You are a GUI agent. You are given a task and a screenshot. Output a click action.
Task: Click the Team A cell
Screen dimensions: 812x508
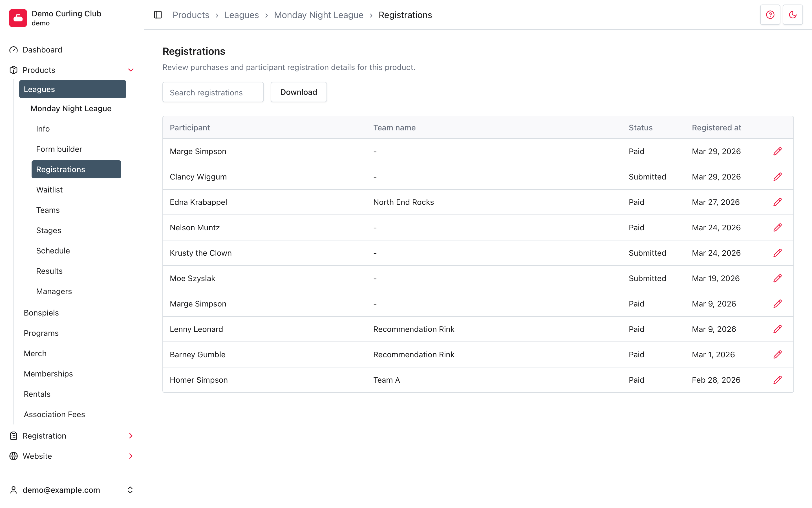pyautogui.click(x=387, y=380)
